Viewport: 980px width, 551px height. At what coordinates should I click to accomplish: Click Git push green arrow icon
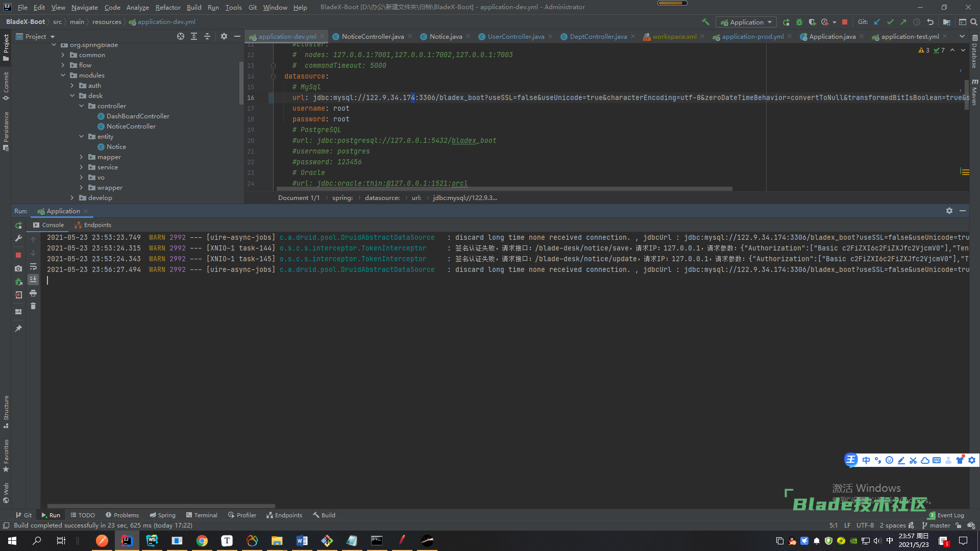pyautogui.click(x=903, y=22)
